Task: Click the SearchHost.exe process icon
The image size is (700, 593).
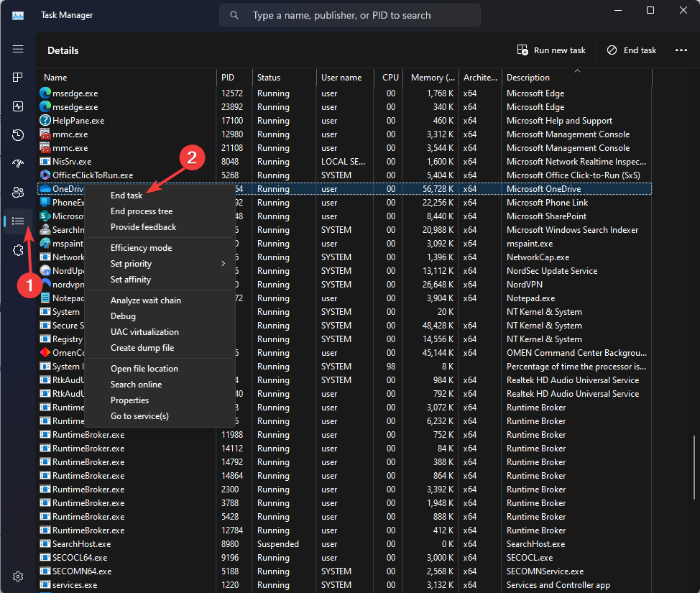Action: click(45, 544)
